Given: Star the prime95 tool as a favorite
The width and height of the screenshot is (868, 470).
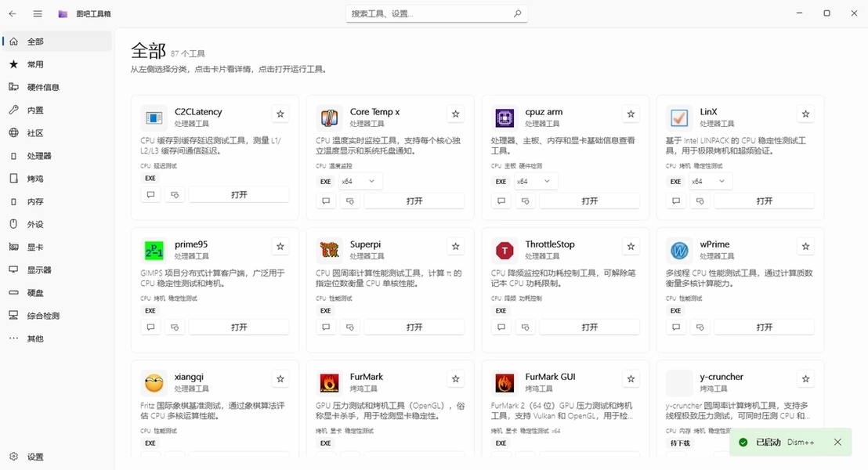Looking at the screenshot, I should pos(280,246).
